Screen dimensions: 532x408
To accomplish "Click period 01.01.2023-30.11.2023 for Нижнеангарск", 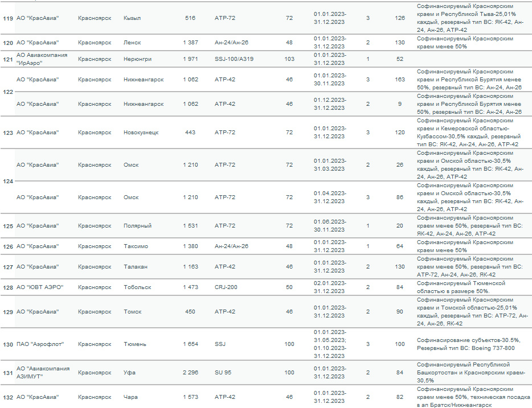I will [330, 80].
